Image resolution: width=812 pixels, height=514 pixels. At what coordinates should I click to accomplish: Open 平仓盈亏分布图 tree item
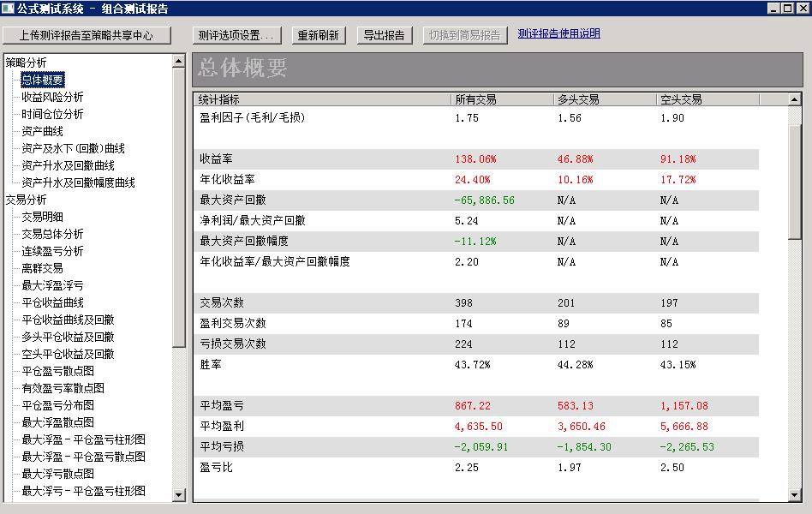click(57, 404)
